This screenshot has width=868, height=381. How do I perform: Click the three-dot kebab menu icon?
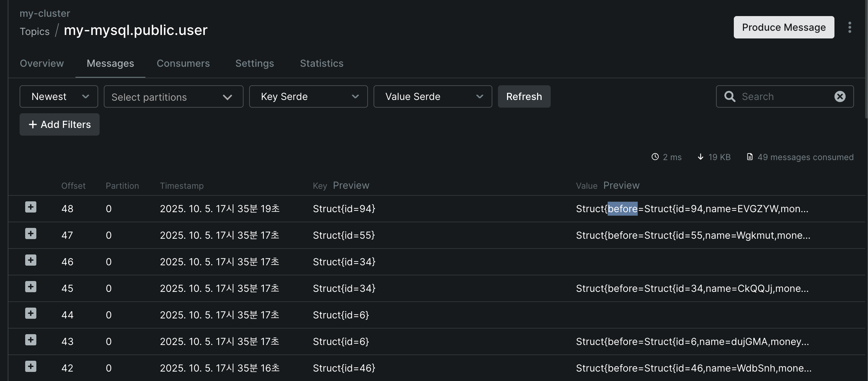pyautogui.click(x=849, y=27)
